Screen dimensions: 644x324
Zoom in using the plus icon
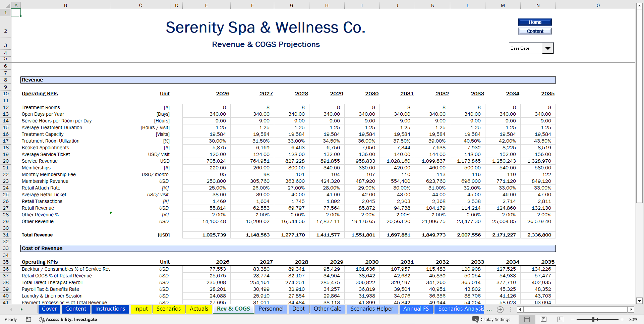tap(622, 319)
